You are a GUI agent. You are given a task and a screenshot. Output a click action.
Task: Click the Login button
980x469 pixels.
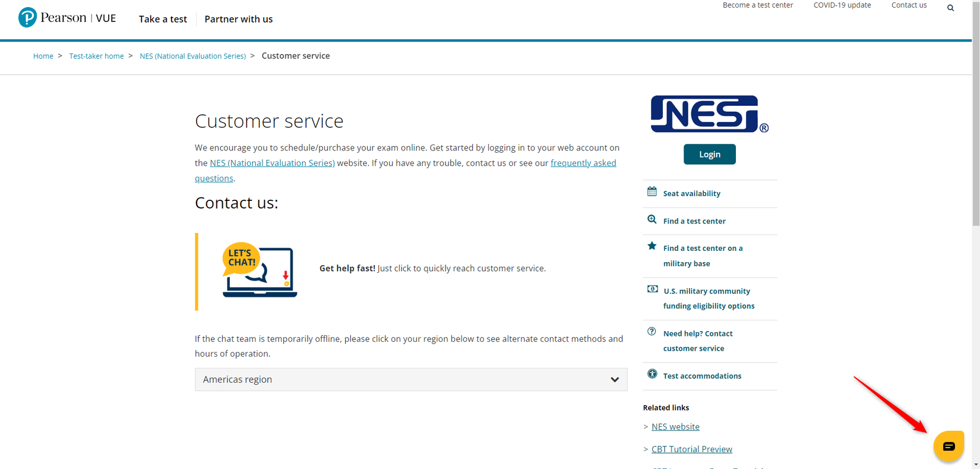point(710,155)
